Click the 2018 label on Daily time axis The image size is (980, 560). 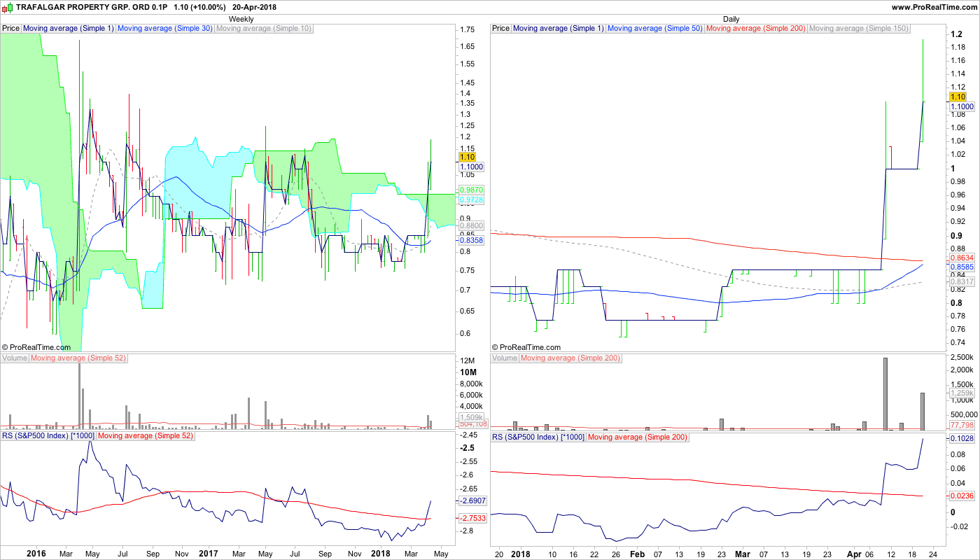click(x=520, y=554)
